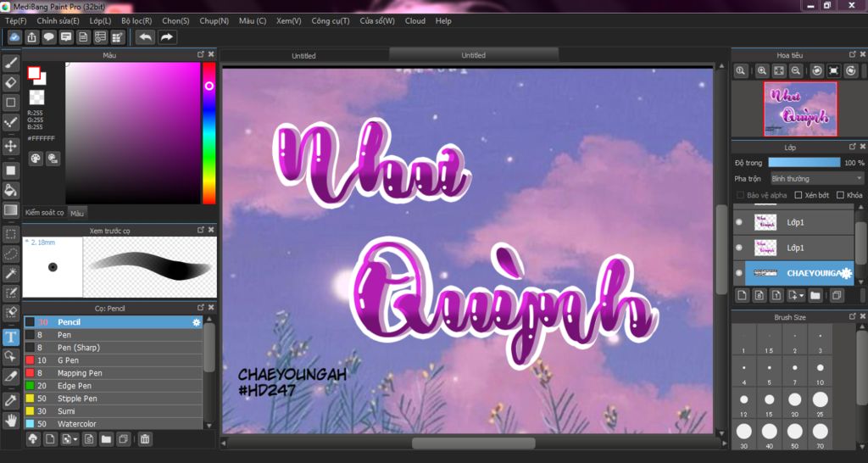The height and width of the screenshot is (463, 868).
Task: Select the Brush tool in left toolbar
Action: 10,63
